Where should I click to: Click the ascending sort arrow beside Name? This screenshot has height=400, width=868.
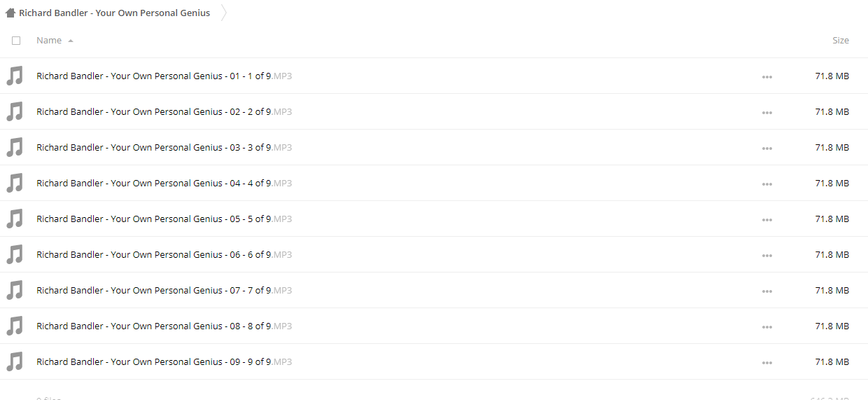coord(71,41)
